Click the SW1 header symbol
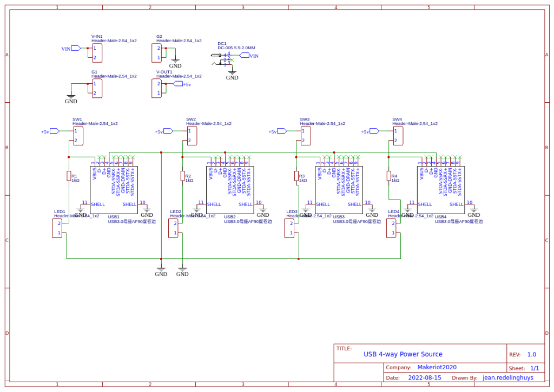 click(x=78, y=136)
